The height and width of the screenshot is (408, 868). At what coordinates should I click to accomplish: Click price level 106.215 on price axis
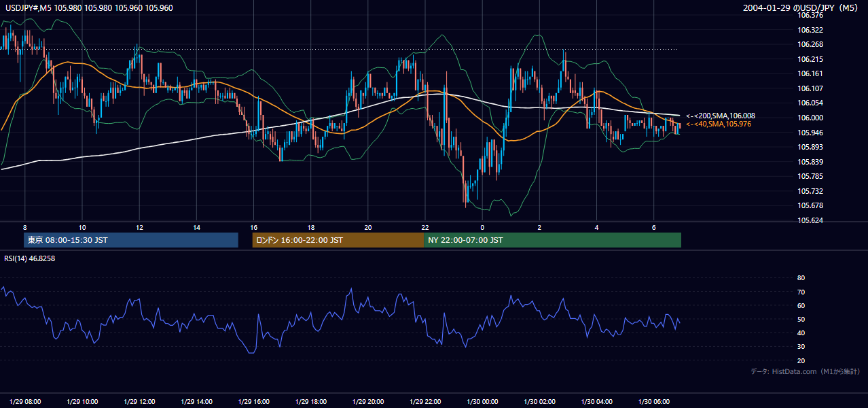click(x=810, y=59)
